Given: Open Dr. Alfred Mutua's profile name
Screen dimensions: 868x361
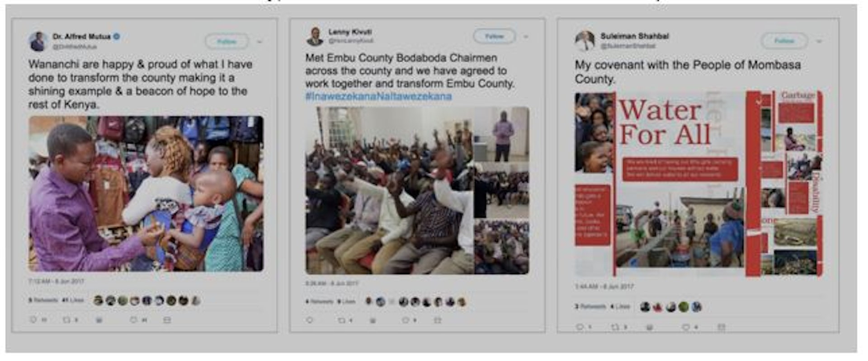Looking at the screenshot, I should point(81,37).
